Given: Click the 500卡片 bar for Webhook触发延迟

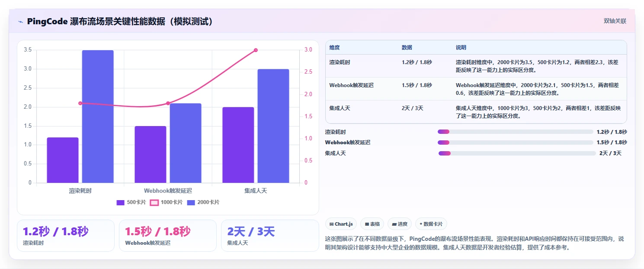Looking at the screenshot, I should (151, 155).
